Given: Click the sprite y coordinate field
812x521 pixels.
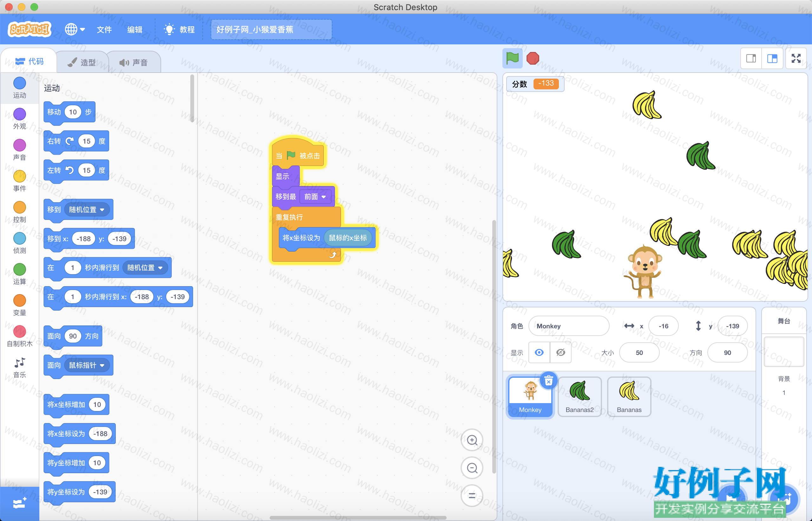Looking at the screenshot, I should click(732, 326).
